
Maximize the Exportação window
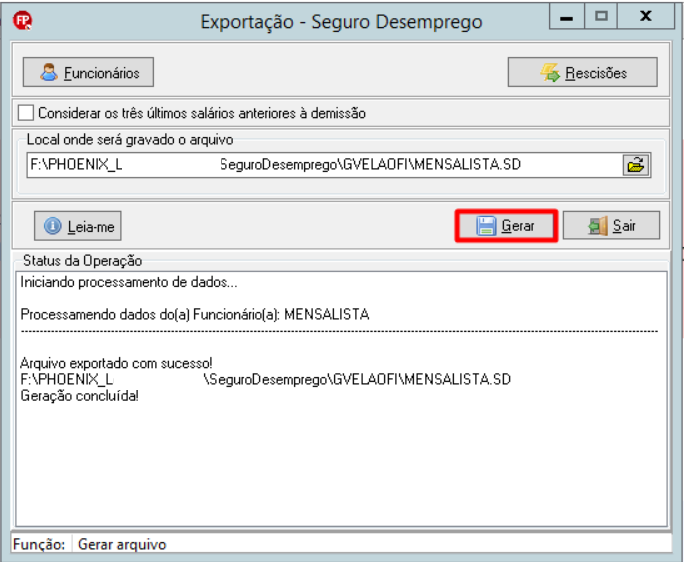pyautogui.click(x=601, y=17)
